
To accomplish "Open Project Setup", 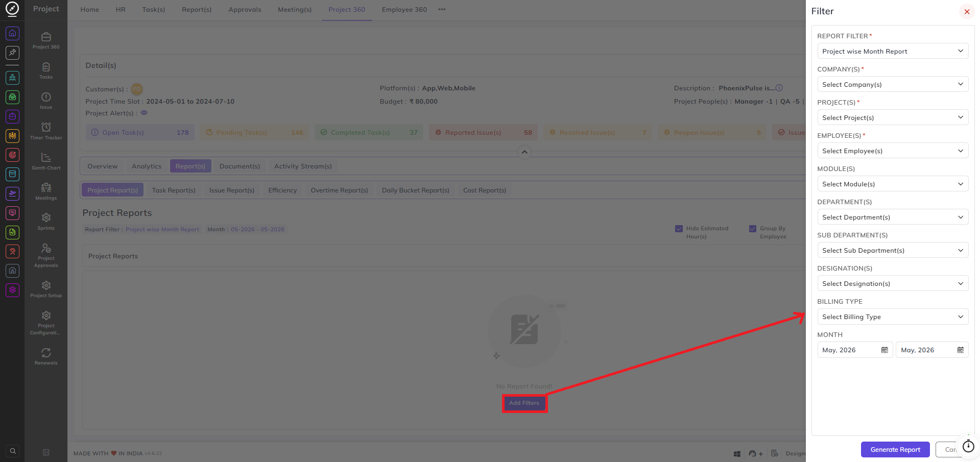I will (46, 289).
